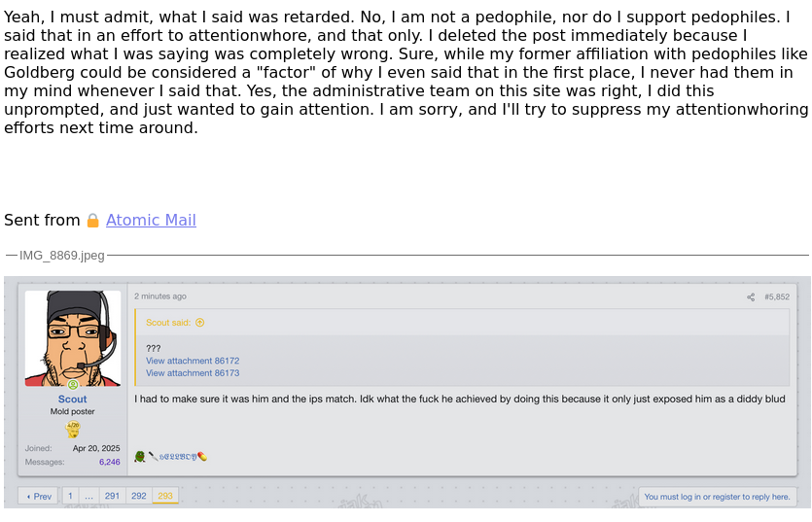Click the up-arrow icon after 'Scout said:'
812x522 pixels.
(x=200, y=323)
